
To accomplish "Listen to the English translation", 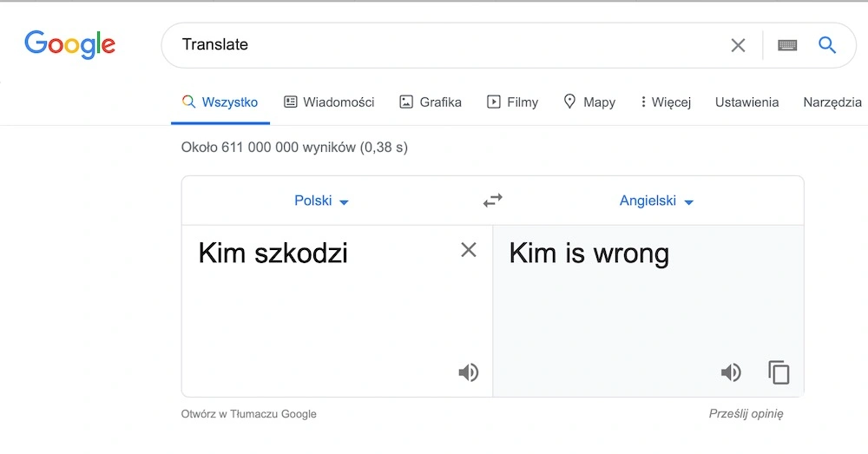I will click(x=731, y=372).
